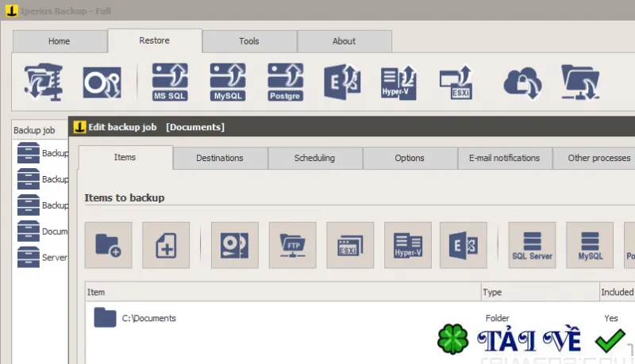Click the Exchange restore icon
Image resolution: width=635 pixels, height=364 pixels.
point(342,82)
